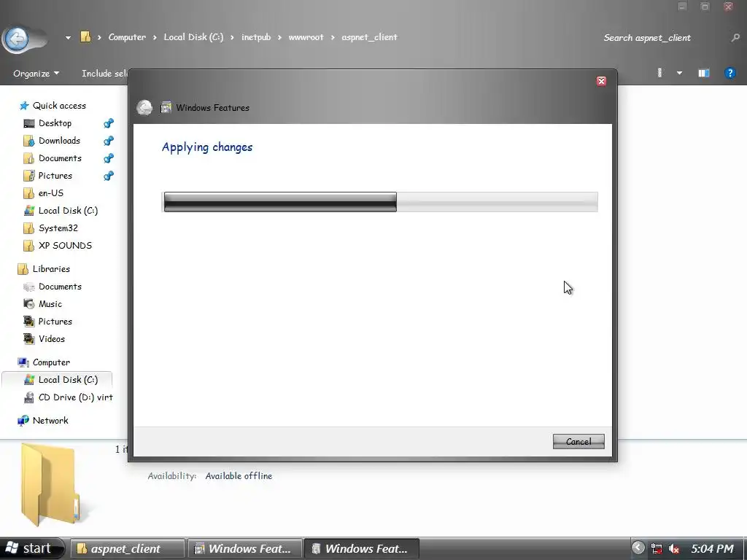Click Cancel in Windows Features dialog

click(578, 441)
